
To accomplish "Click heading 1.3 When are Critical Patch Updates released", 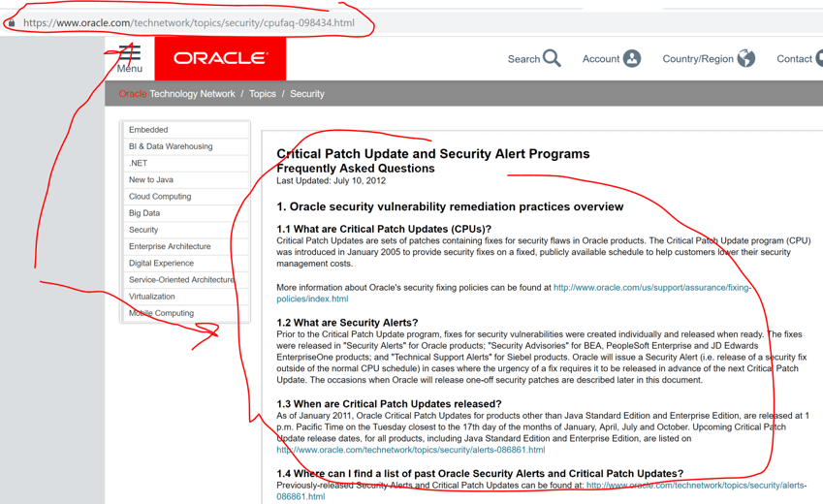I will (389, 404).
